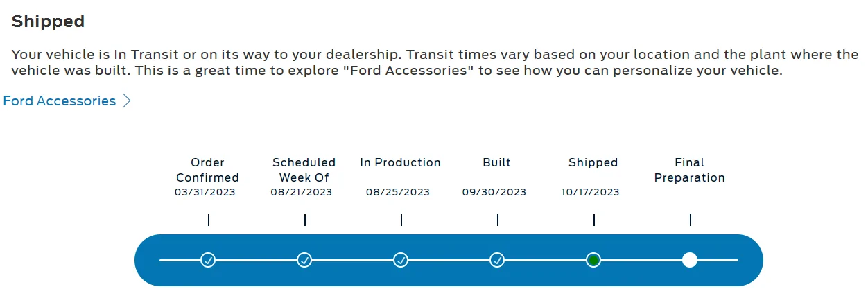Click the 10/17/2023 shipped date
Viewport: 868px width, 296px height.
coord(591,192)
